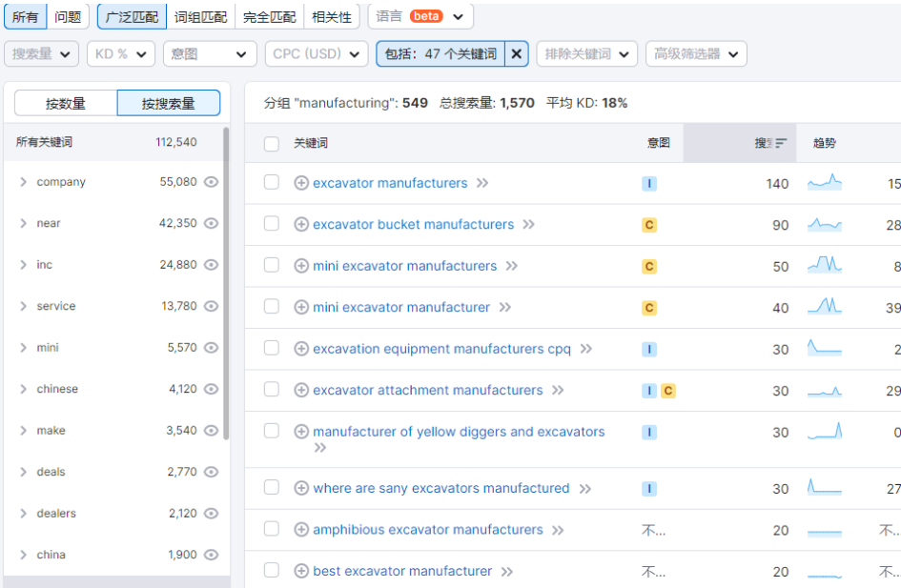Open double-arrow icon beside amphibious excavator manufacturers
This screenshot has width=901, height=588.
(558, 530)
